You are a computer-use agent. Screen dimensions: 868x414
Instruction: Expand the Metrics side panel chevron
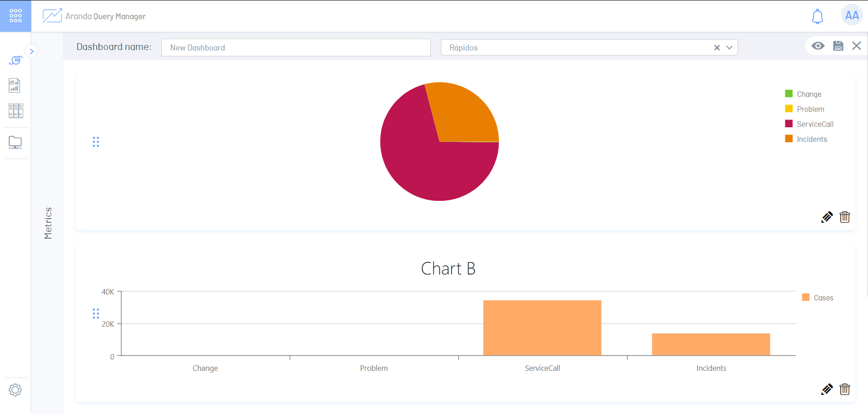pos(31,51)
